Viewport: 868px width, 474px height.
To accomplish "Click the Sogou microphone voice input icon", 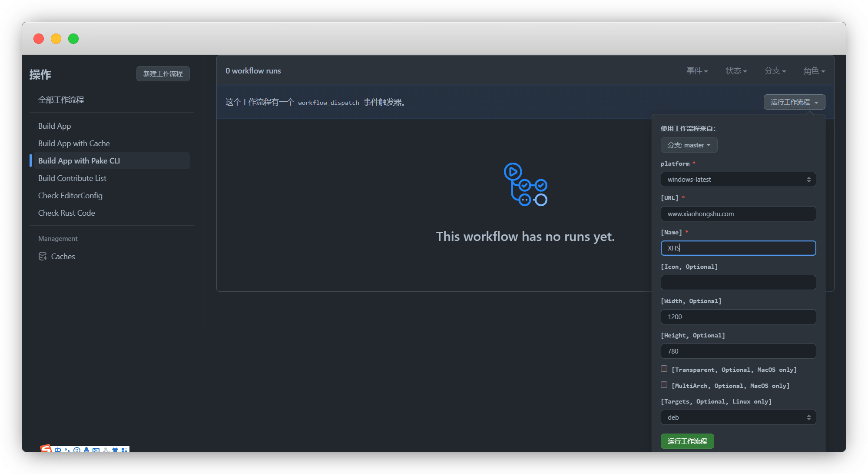I will pyautogui.click(x=86, y=450).
